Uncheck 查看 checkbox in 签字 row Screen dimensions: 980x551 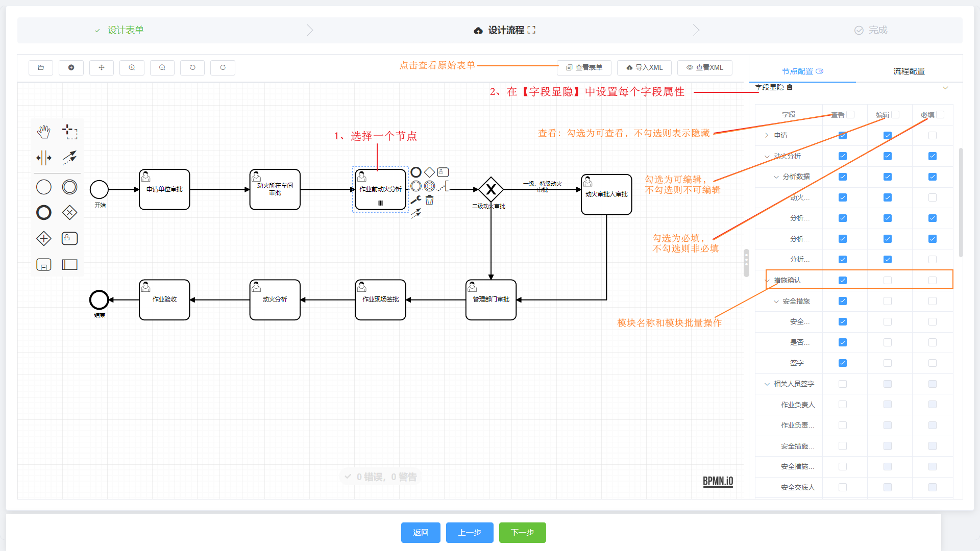[x=843, y=363]
